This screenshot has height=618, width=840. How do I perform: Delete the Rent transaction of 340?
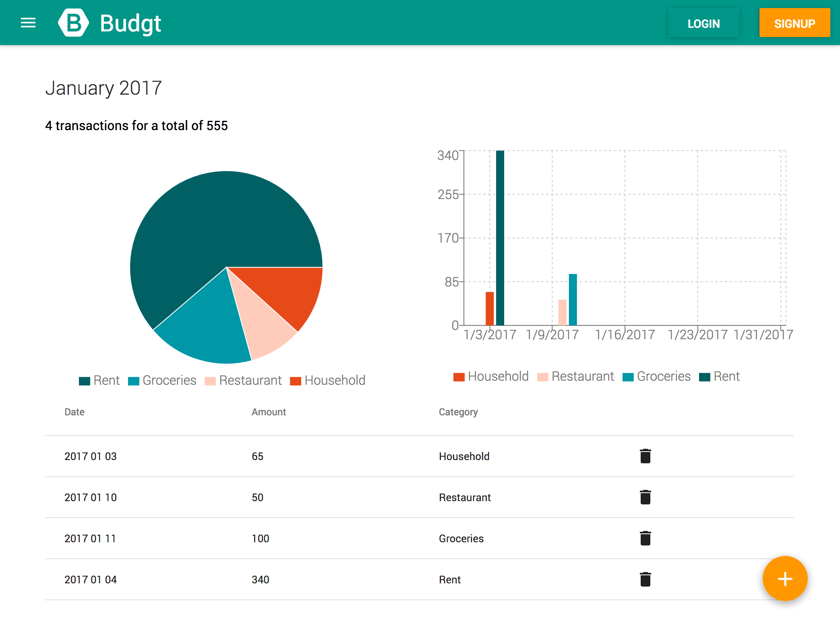pyautogui.click(x=645, y=579)
